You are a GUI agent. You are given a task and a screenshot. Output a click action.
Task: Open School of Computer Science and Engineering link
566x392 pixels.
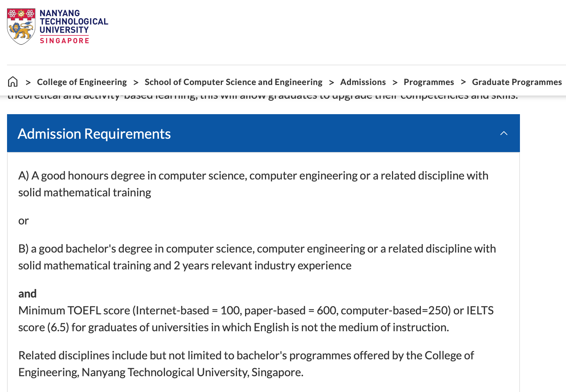pyautogui.click(x=233, y=82)
